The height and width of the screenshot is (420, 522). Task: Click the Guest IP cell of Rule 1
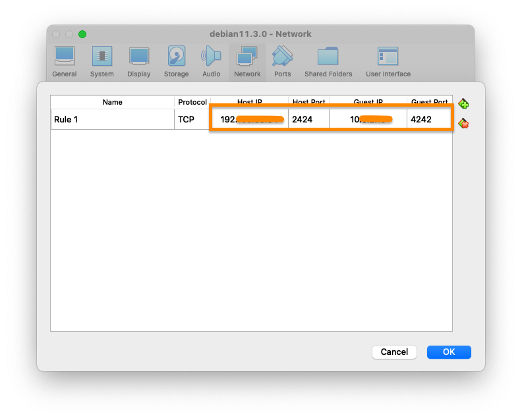coord(368,120)
